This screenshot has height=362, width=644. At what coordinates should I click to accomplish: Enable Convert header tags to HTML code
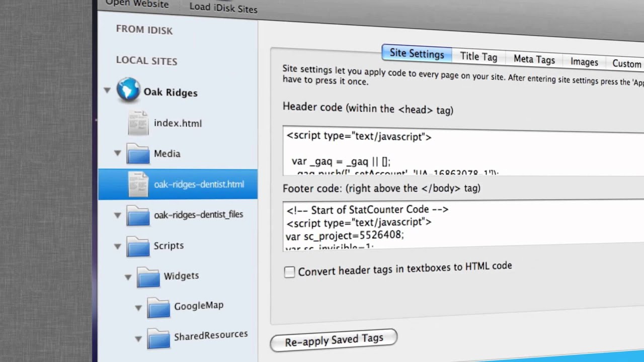coord(289,272)
